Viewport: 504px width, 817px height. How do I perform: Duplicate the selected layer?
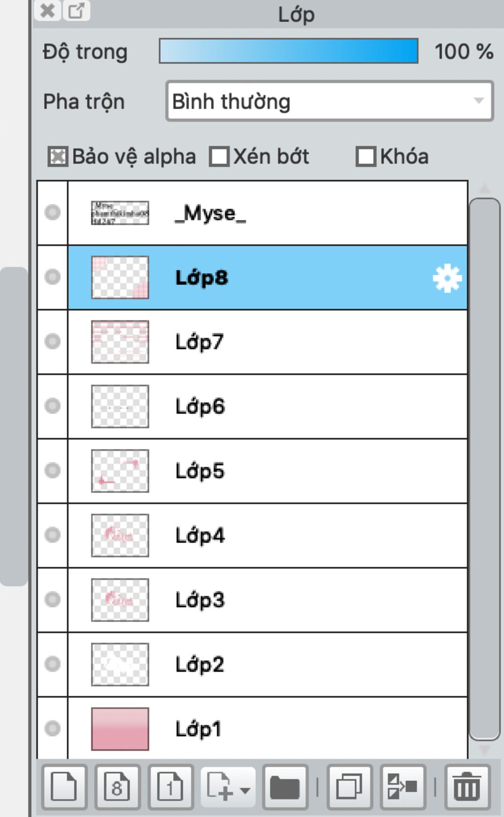coord(349,787)
